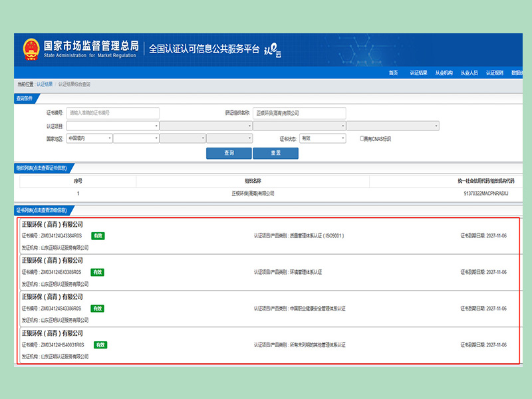Open the widest greyed dropdown ending the 认证项目 row

pyautogui.click(x=392, y=126)
